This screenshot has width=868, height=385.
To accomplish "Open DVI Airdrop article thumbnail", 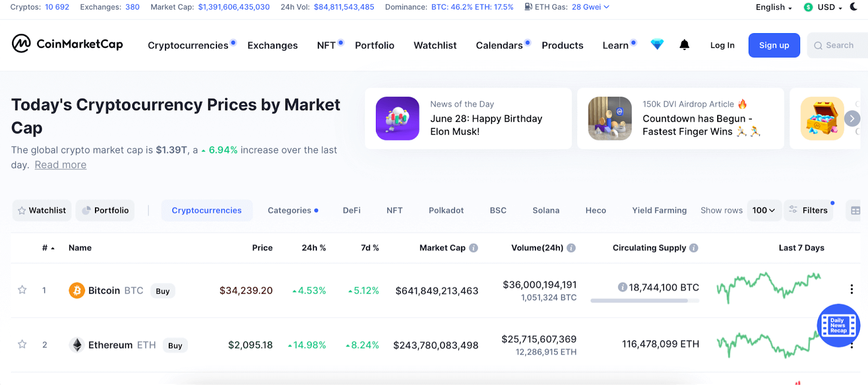I will (x=610, y=118).
